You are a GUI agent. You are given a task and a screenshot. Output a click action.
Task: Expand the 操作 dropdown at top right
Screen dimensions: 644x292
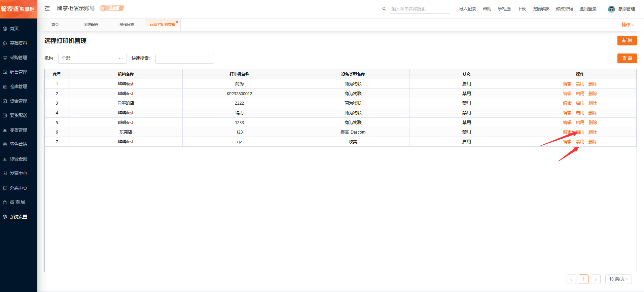pos(628,25)
